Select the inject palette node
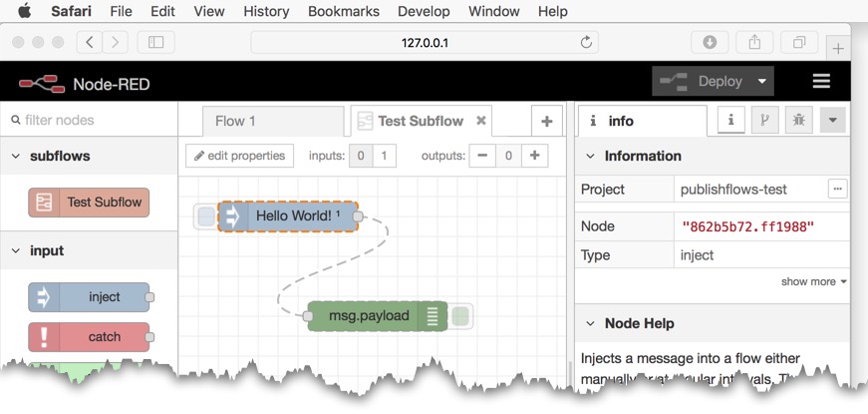Screen dimensions: 868x414 tap(89, 297)
